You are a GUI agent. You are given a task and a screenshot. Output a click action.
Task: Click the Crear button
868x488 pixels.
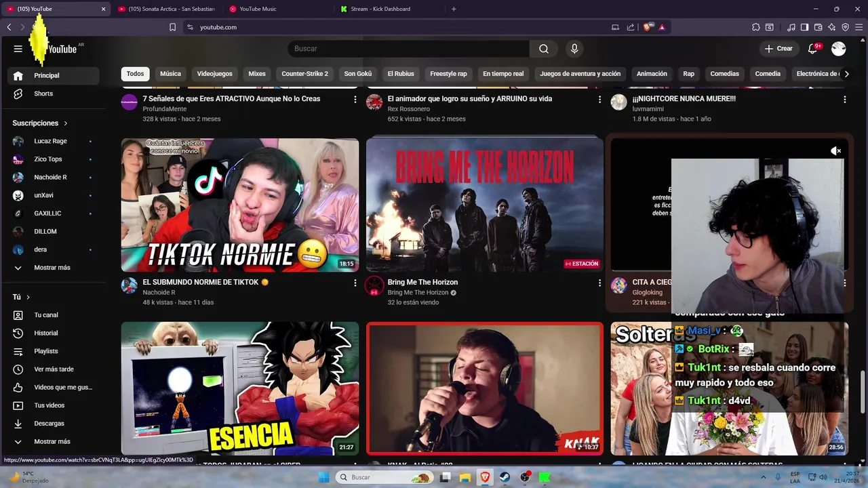(778, 49)
